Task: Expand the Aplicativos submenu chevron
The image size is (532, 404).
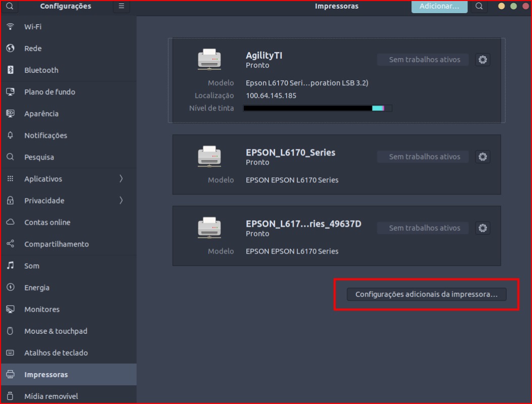Action: (x=121, y=179)
